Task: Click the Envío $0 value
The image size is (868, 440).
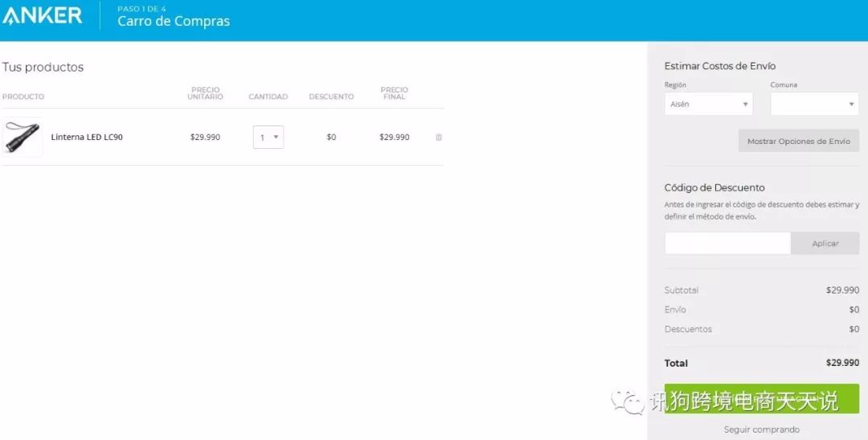Action: [x=854, y=310]
